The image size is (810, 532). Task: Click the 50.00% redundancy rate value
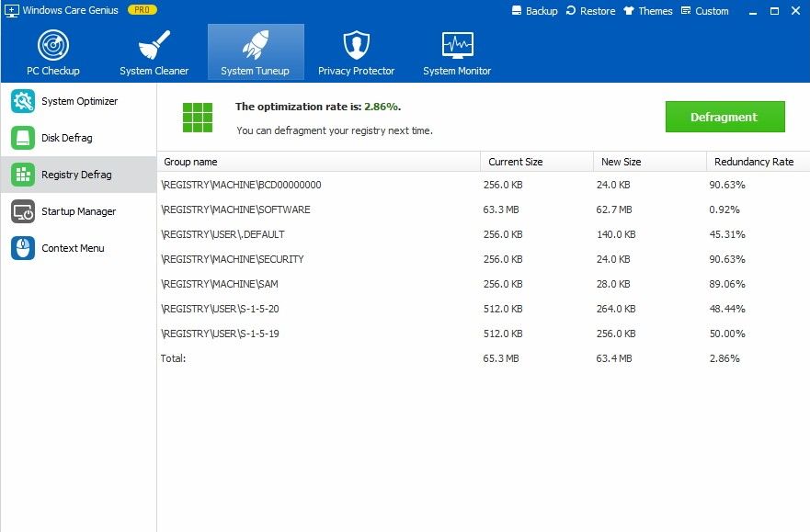[727, 334]
